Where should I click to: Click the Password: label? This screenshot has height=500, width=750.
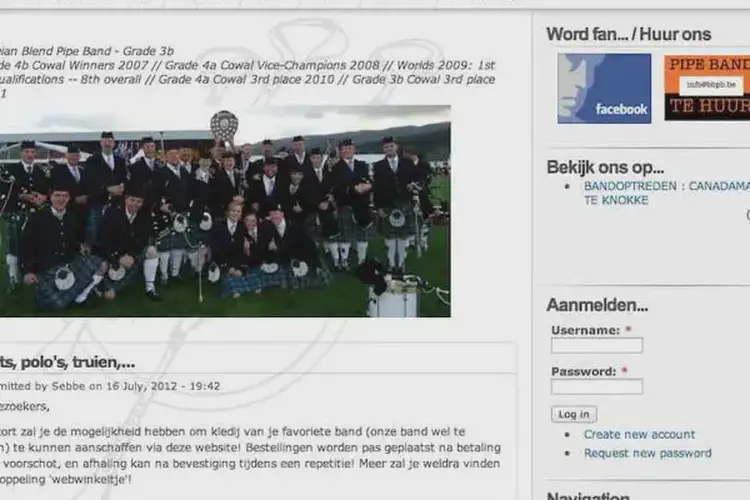coord(584,372)
